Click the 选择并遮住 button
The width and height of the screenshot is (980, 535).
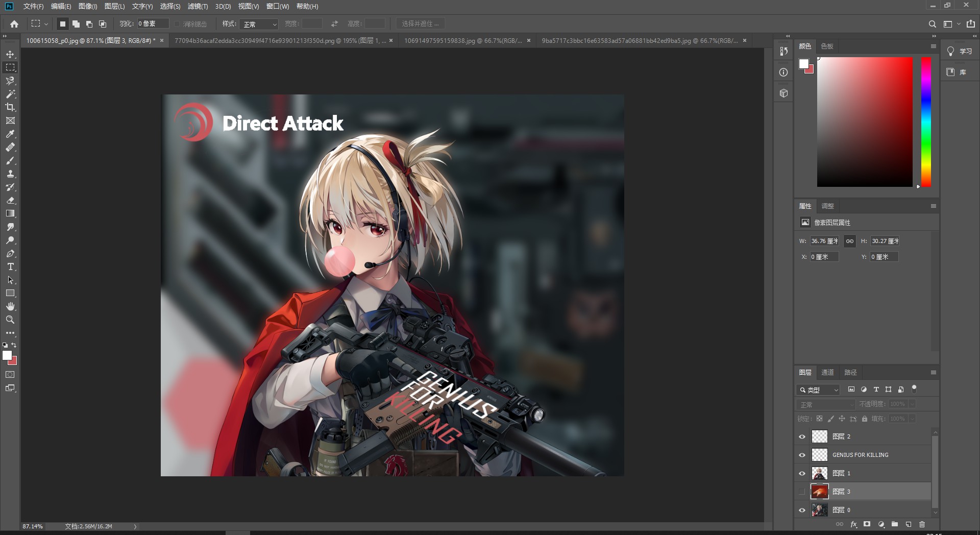420,24
